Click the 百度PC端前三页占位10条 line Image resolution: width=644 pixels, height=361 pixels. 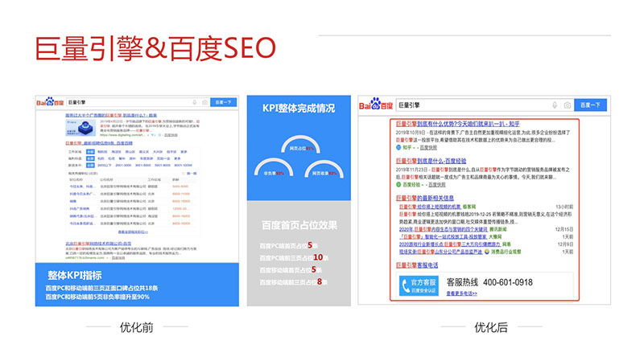point(294,257)
